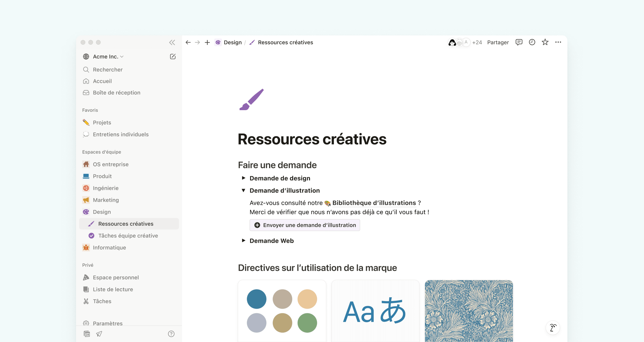Click the Ressources créatives page title
Viewport: 644px width, 342px height.
click(312, 139)
